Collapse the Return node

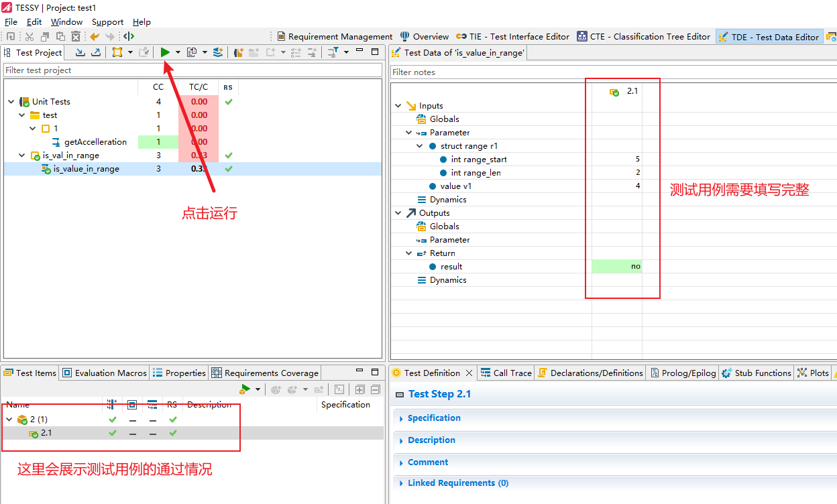[x=408, y=253]
